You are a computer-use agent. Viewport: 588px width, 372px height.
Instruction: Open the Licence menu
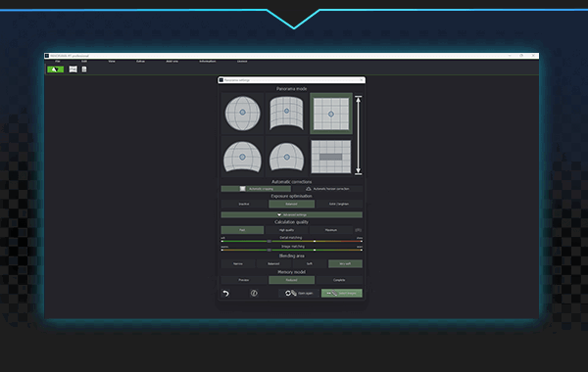coord(242,61)
